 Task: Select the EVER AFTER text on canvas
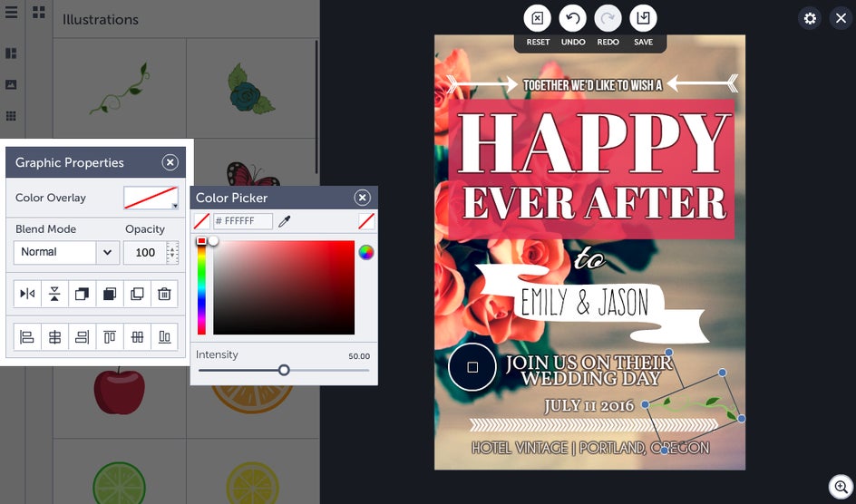(x=595, y=202)
